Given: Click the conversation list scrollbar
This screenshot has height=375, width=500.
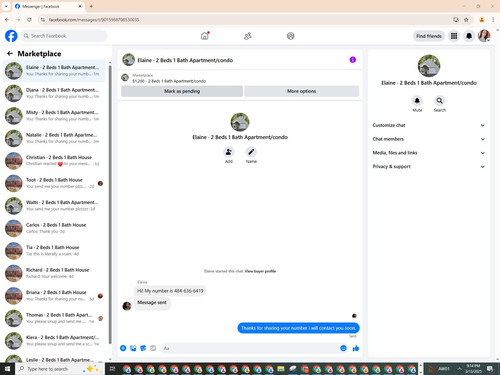Looking at the screenshot, I should (110, 203).
